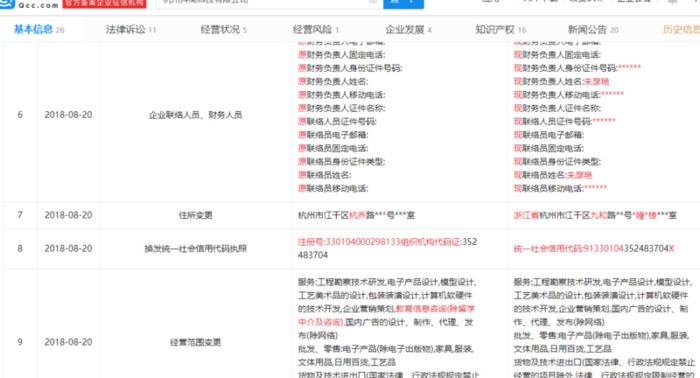Click 原财务负责人身份证件号码 line
700x378 pixels.
tap(350, 68)
